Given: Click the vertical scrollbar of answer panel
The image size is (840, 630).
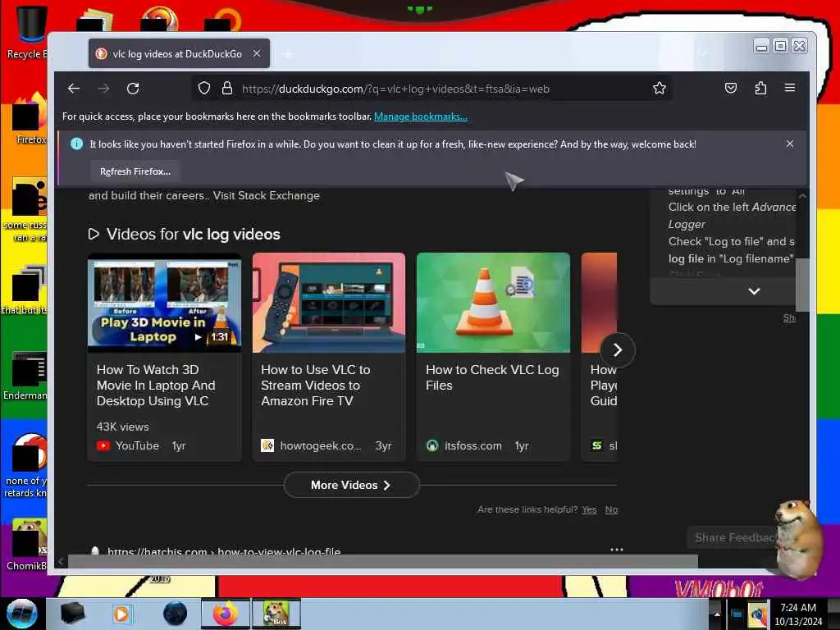Looking at the screenshot, I should click(801, 284).
